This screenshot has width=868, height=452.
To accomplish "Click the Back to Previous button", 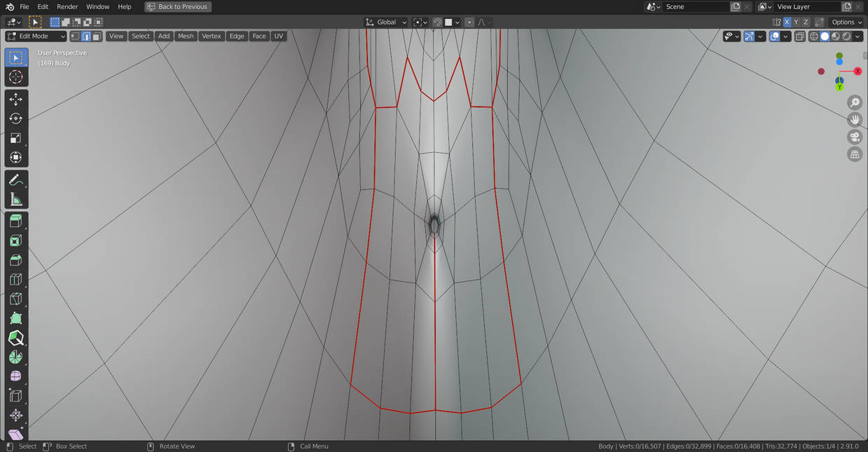I will click(x=178, y=6).
